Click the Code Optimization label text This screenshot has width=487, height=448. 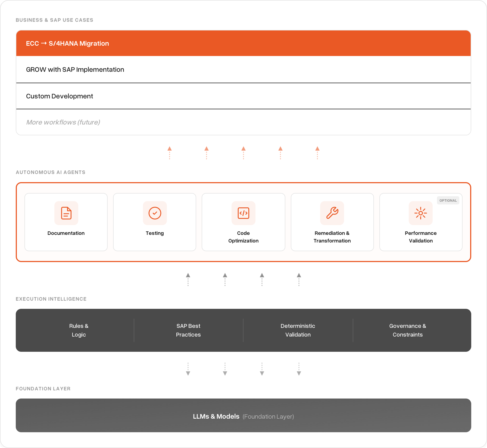(x=243, y=237)
